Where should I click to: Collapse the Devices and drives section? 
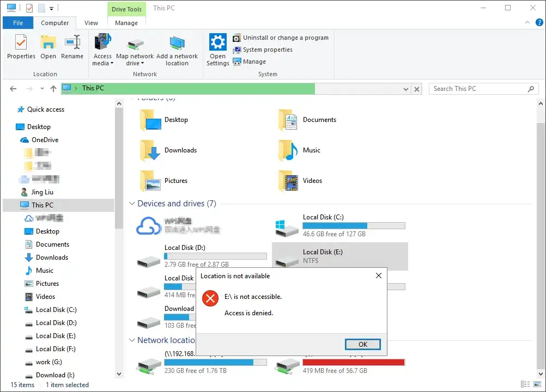[x=132, y=204]
